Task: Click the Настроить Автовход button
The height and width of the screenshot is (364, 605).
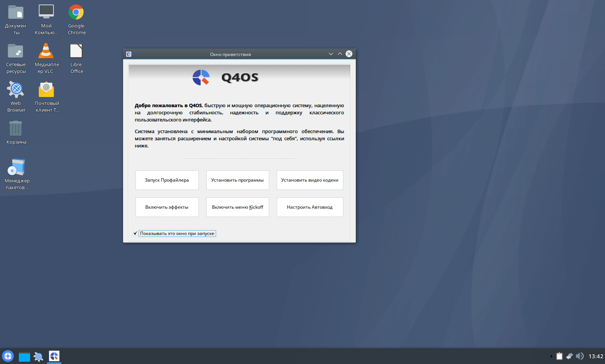Action: click(310, 207)
